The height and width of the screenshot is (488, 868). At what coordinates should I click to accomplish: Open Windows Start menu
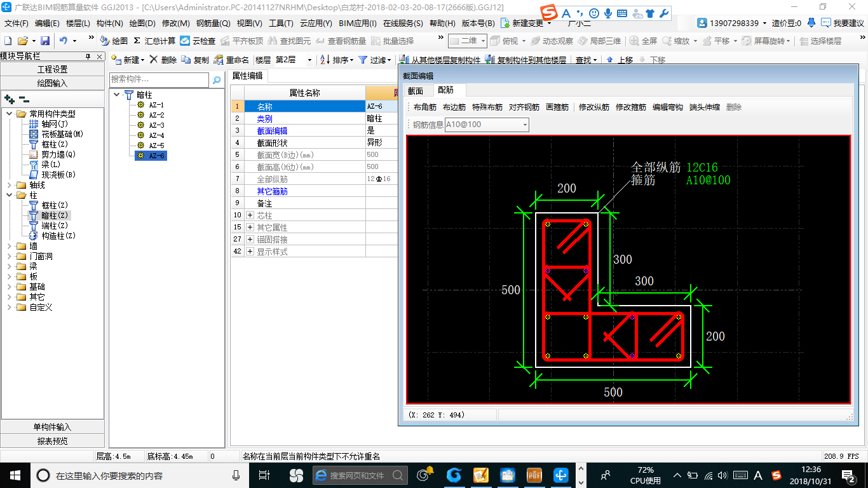pyautogui.click(x=15, y=475)
